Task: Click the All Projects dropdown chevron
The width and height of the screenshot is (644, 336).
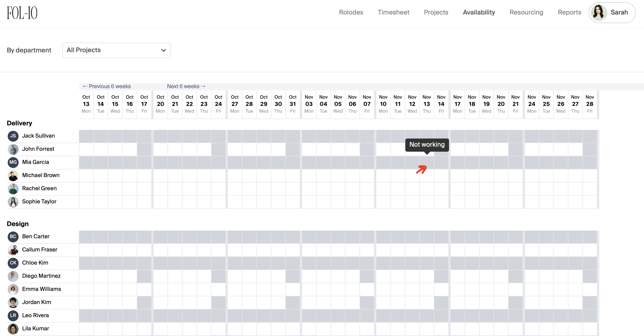Action: (x=163, y=50)
